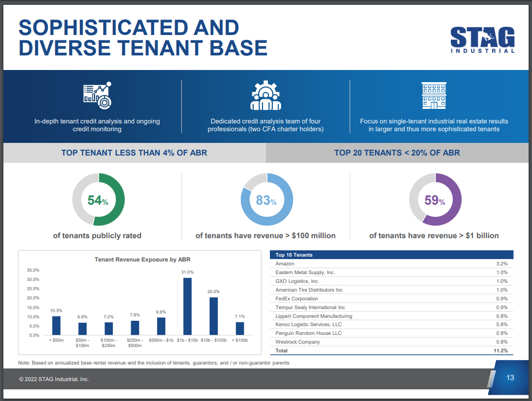Click the STAG Industrial logo
This screenshot has height=401, width=532.
[x=482, y=40]
